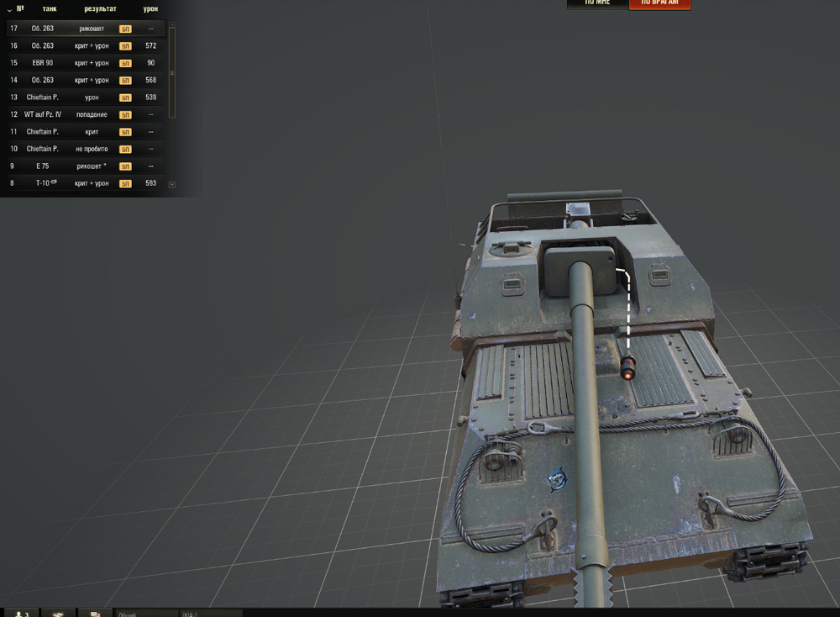Select the крит result in row 11
Screen dimensions: 840x617
92,132
